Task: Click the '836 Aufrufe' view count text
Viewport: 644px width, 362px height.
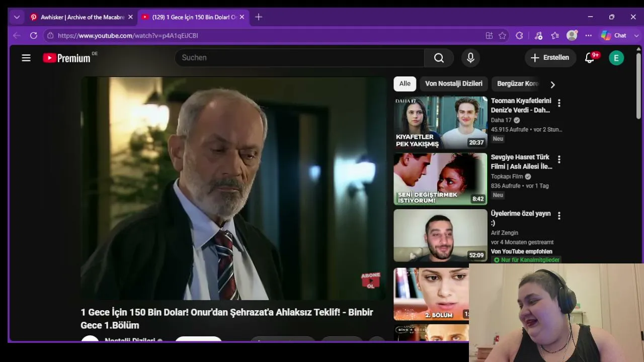Action: [x=506, y=186]
